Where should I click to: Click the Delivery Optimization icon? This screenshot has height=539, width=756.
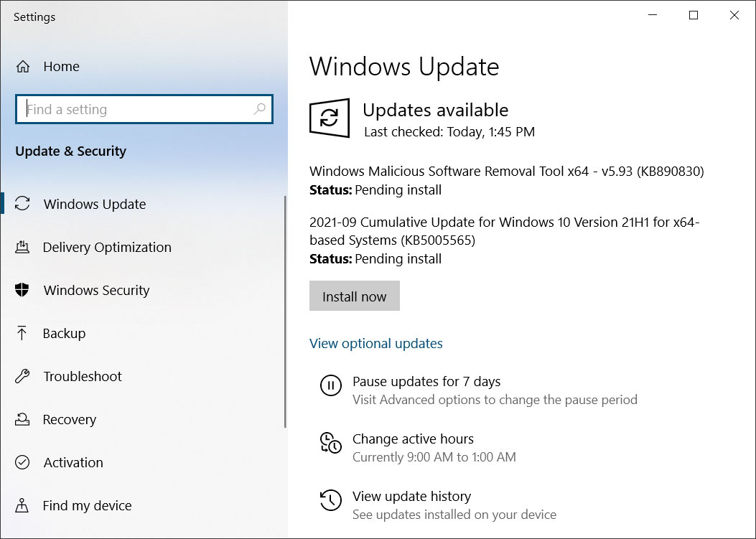coord(22,247)
